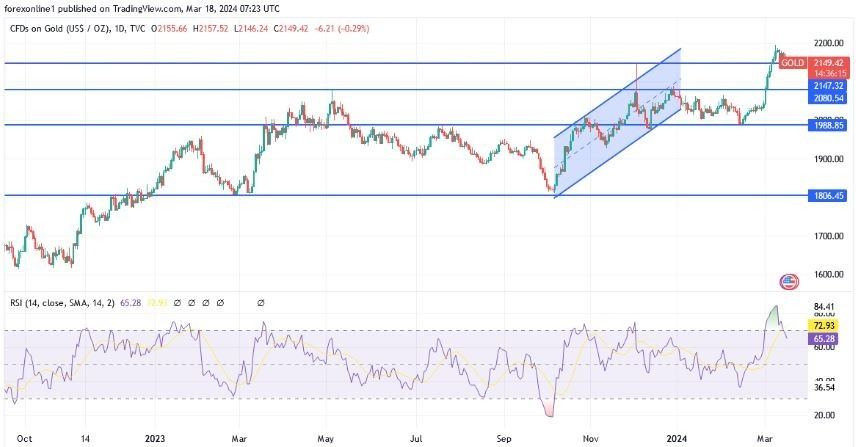
Task: Click the Nov label on time axis
Action: coord(590,438)
